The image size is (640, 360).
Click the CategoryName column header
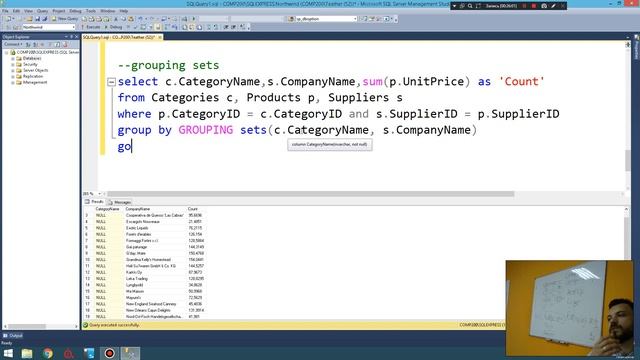(108, 209)
